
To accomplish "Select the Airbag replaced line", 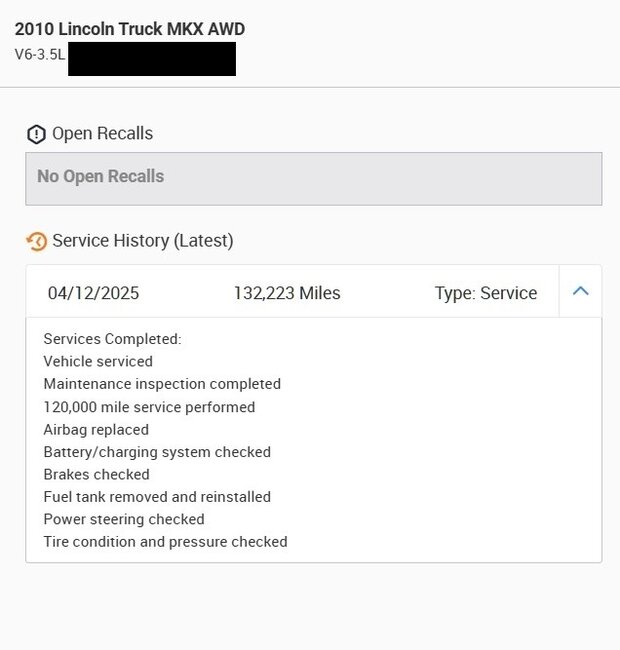I will pos(96,429).
